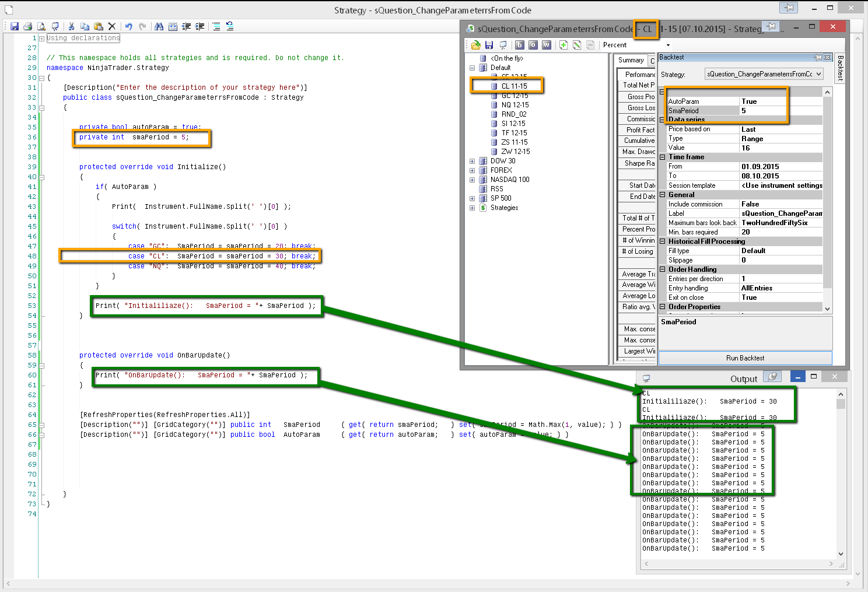Screen dimensions: 868x592
Task: Click the Undo arrow icon
Action: (x=129, y=26)
